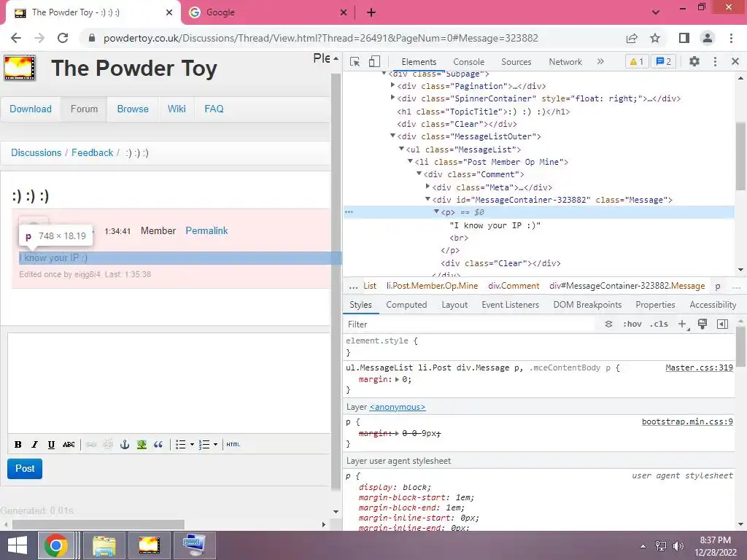
Task: Click the bulleted list icon
Action: pyautogui.click(x=181, y=444)
